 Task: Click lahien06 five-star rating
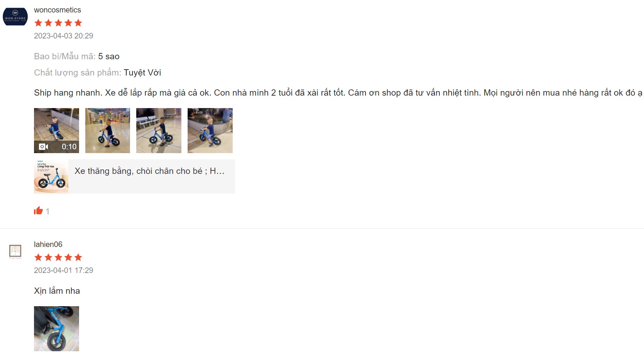click(x=58, y=257)
